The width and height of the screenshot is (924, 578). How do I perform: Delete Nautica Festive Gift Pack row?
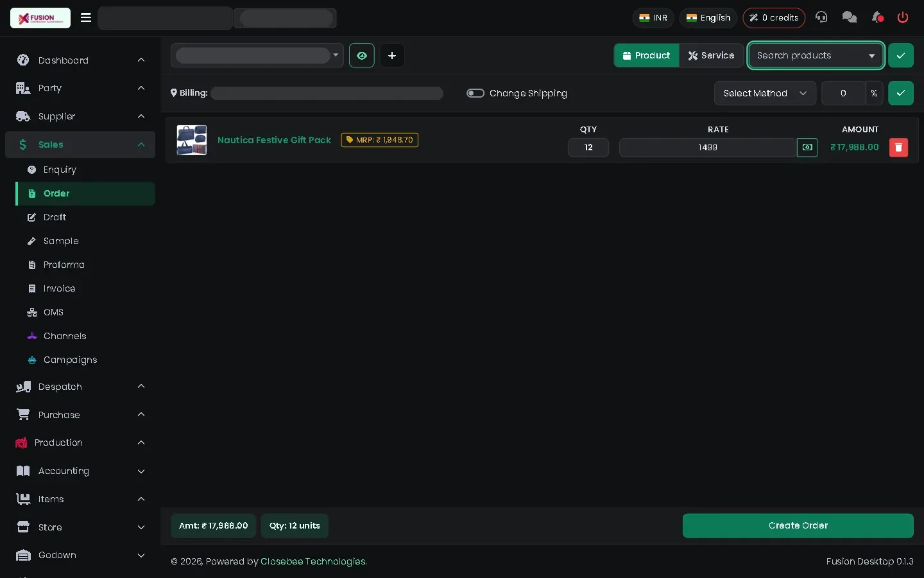point(898,148)
